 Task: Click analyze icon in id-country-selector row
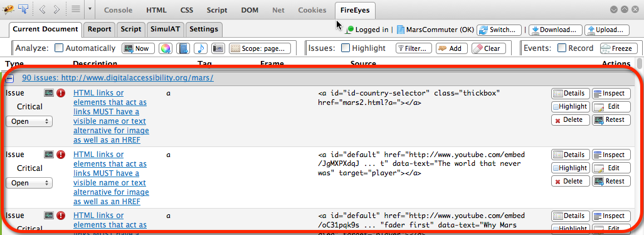pos(50,94)
